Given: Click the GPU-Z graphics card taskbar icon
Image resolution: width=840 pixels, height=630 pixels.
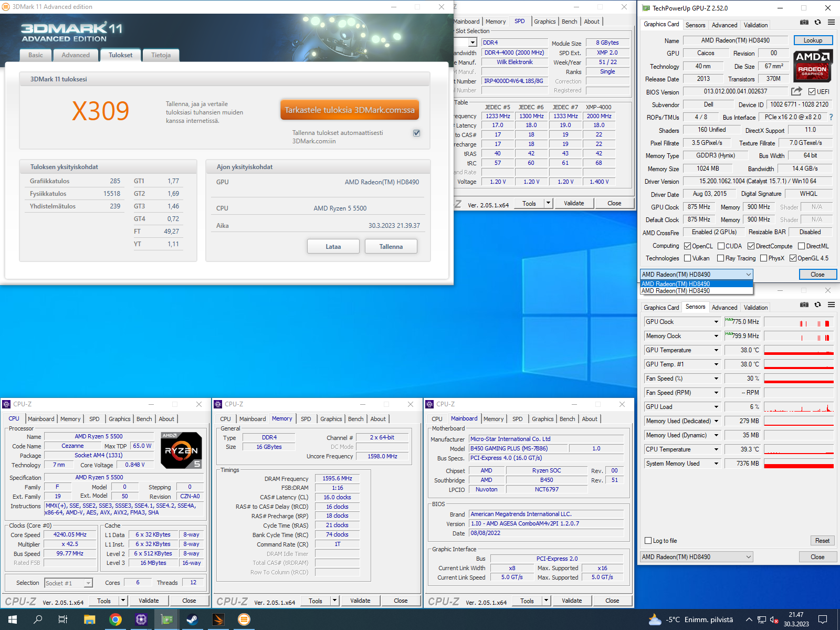Looking at the screenshot, I should tap(167, 619).
